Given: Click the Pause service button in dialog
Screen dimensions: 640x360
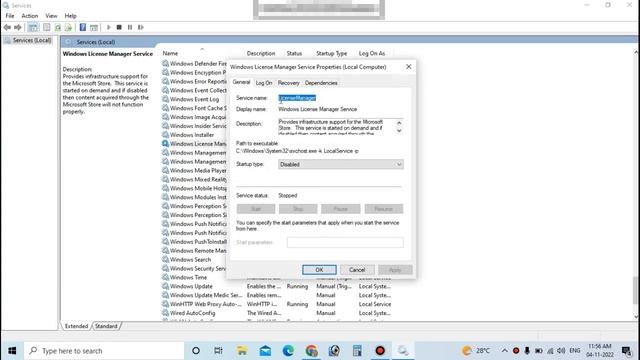Looking at the screenshot, I should click(x=340, y=209).
